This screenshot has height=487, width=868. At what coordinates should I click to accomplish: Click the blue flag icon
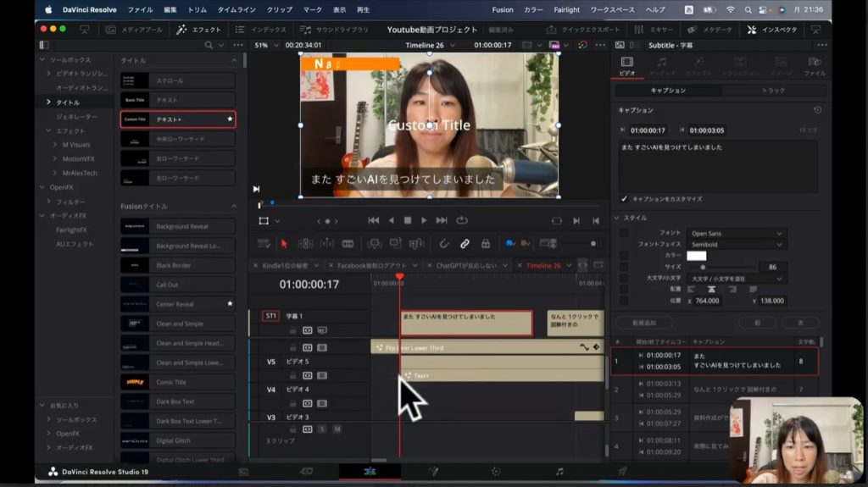[509, 244]
